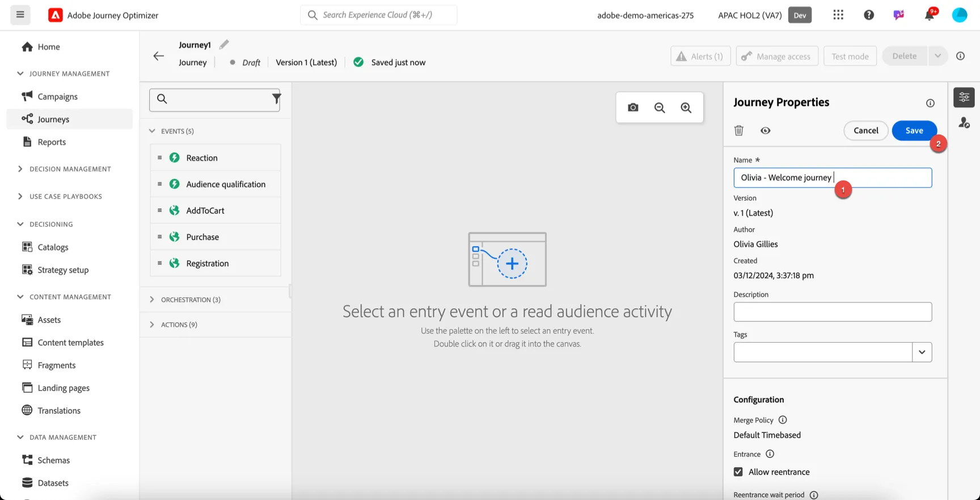Screen dimensions: 980x500
Task: Expand the Actions section
Action: point(152,324)
